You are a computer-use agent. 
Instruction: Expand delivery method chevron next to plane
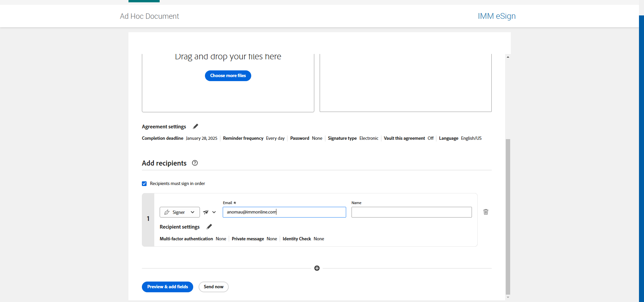point(214,212)
